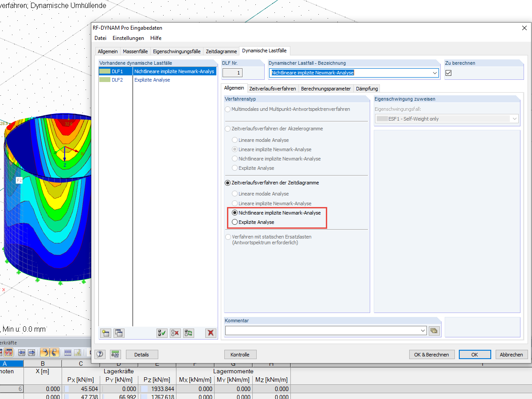532x399 pixels.
Task: Open the Dämpfung sub-tab
Action: (x=367, y=89)
